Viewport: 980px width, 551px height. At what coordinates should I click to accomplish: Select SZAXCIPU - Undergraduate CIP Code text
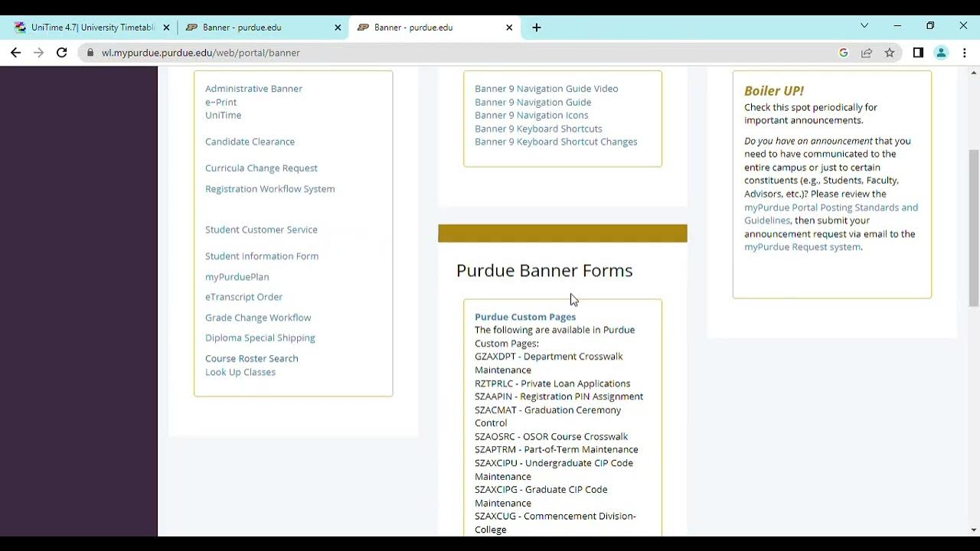pos(554,463)
